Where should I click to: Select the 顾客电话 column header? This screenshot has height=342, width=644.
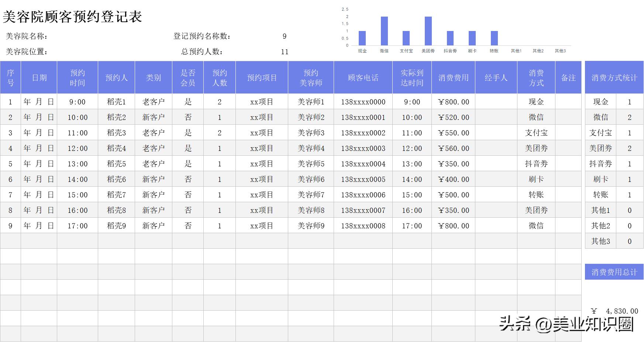click(363, 77)
